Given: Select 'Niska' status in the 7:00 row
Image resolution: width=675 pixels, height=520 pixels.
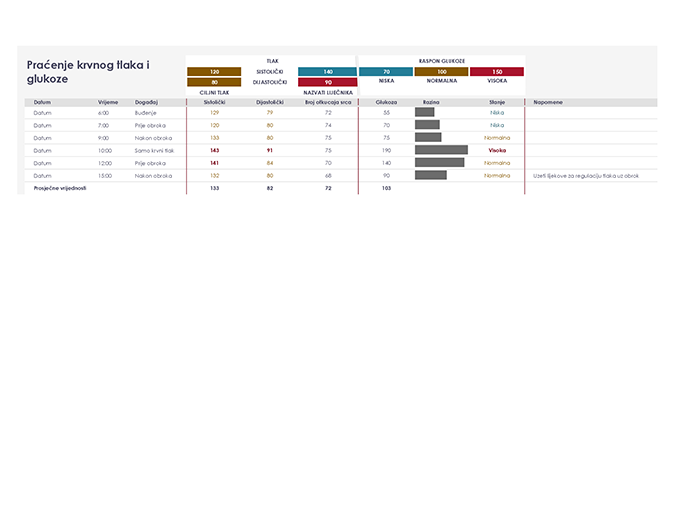Looking at the screenshot, I should pyautogui.click(x=497, y=125).
